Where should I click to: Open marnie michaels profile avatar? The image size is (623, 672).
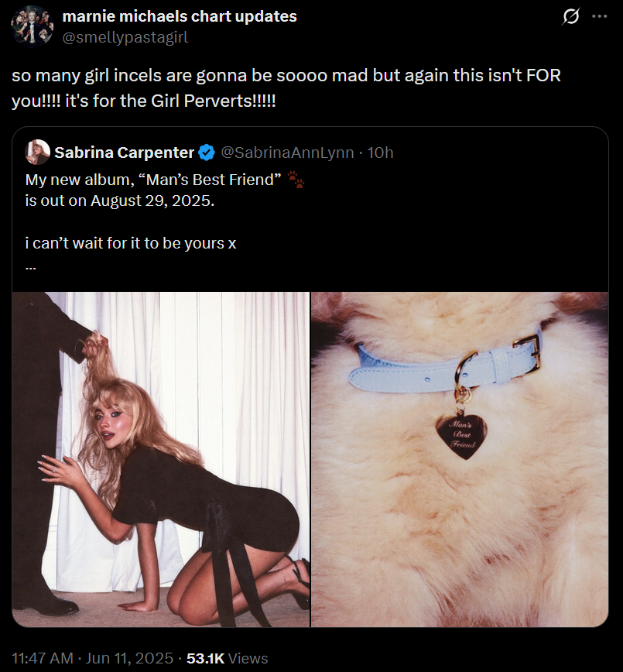tap(32, 26)
